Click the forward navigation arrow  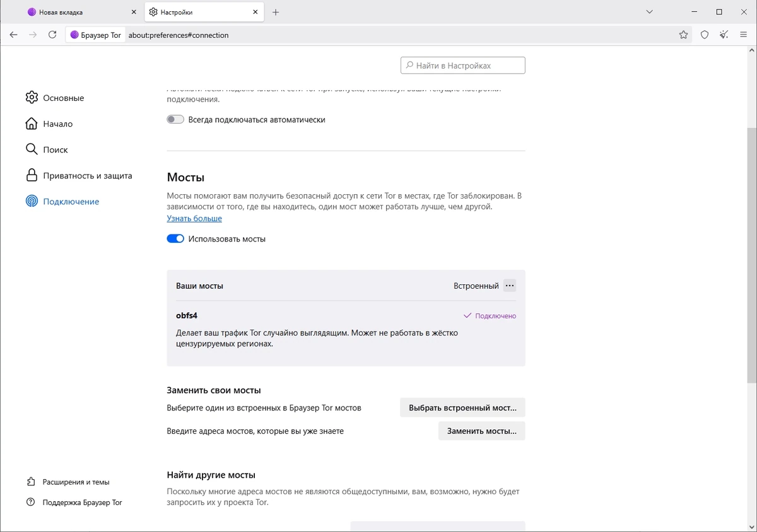[33, 35]
